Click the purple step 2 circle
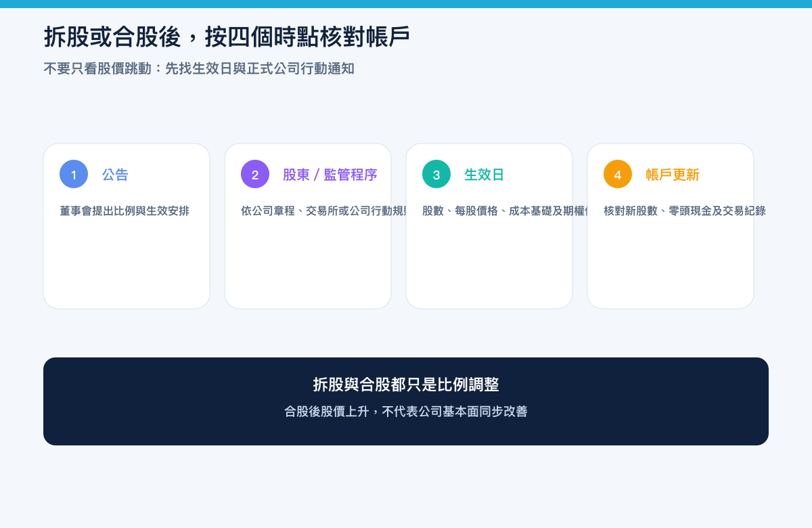This screenshot has height=528, width=812. [x=255, y=174]
